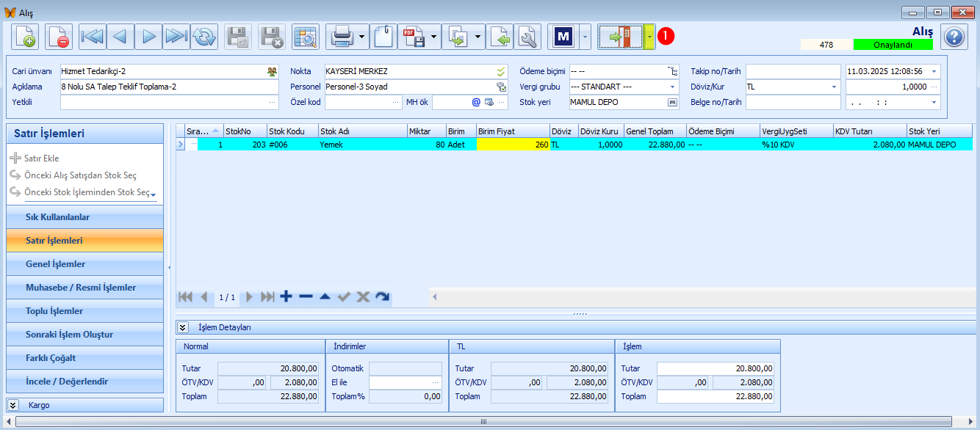
Task: Click the add row plus in grid navigator
Action: [286, 296]
